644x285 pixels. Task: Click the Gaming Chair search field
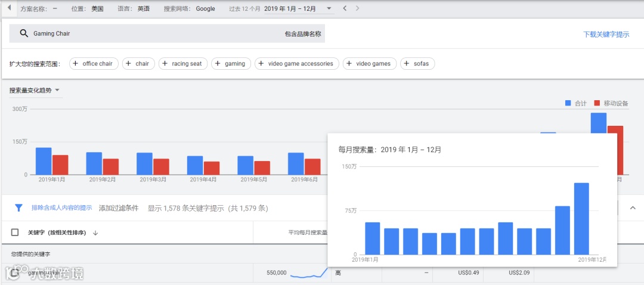click(167, 33)
